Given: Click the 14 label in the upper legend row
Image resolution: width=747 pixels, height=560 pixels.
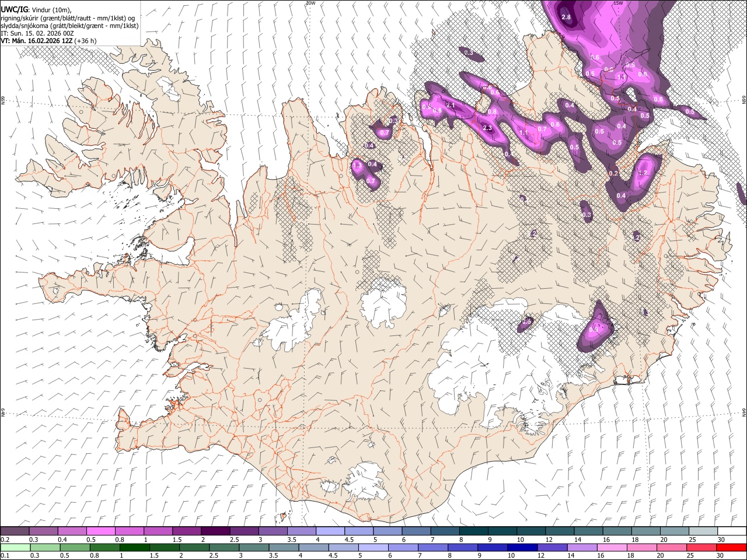Looking at the screenshot, I should [577, 540].
